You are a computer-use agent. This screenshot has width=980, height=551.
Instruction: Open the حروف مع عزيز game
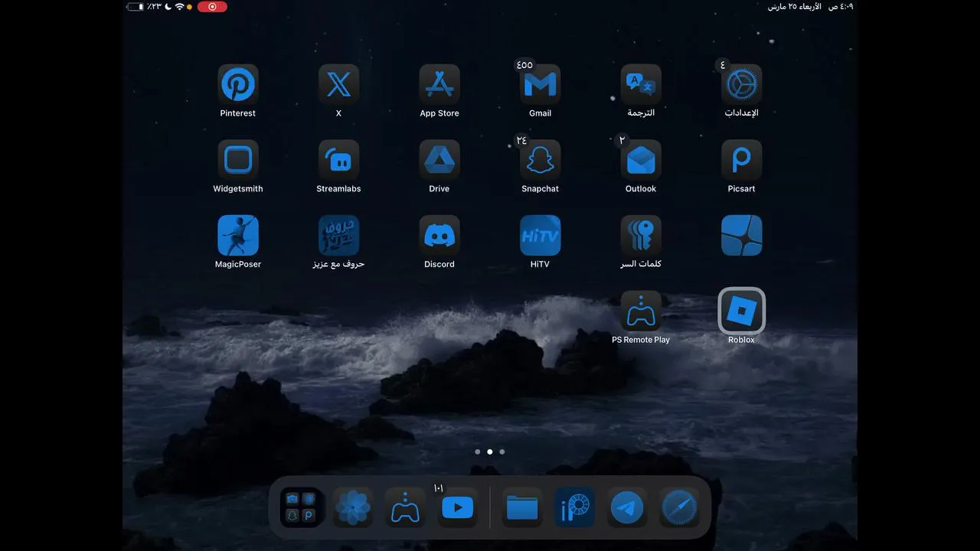tap(338, 235)
